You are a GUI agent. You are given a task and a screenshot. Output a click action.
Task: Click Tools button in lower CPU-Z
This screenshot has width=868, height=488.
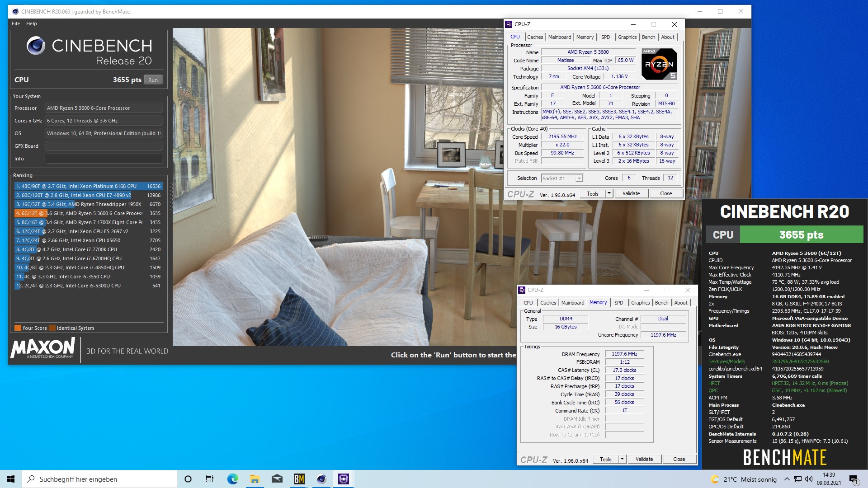tap(605, 460)
